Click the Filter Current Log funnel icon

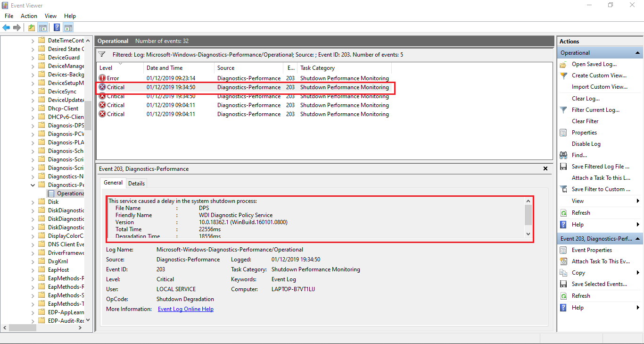point(563,110)
